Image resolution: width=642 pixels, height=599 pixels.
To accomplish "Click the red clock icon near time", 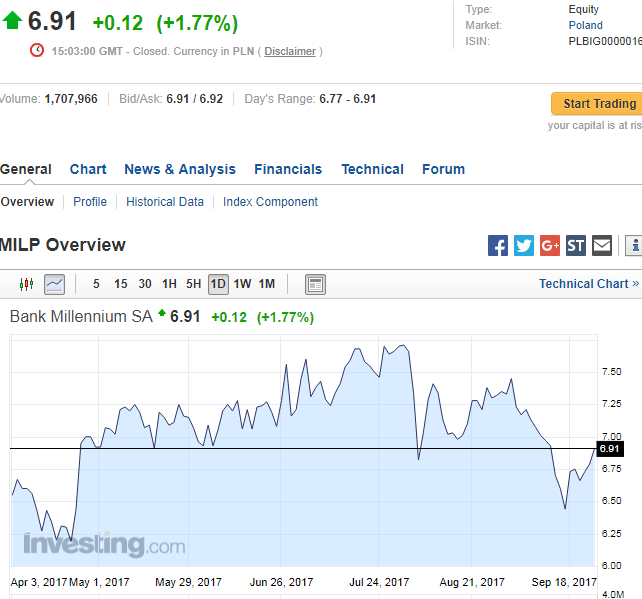I will [37, 50].
